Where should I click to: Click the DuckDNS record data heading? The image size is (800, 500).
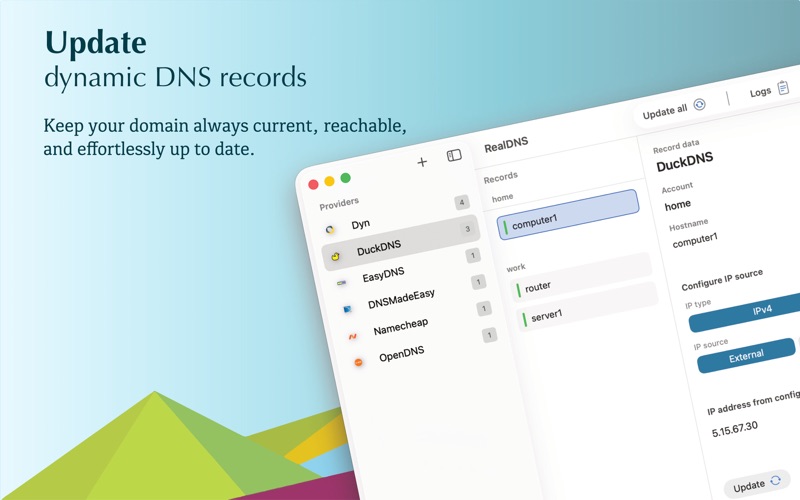pos(684,162)
